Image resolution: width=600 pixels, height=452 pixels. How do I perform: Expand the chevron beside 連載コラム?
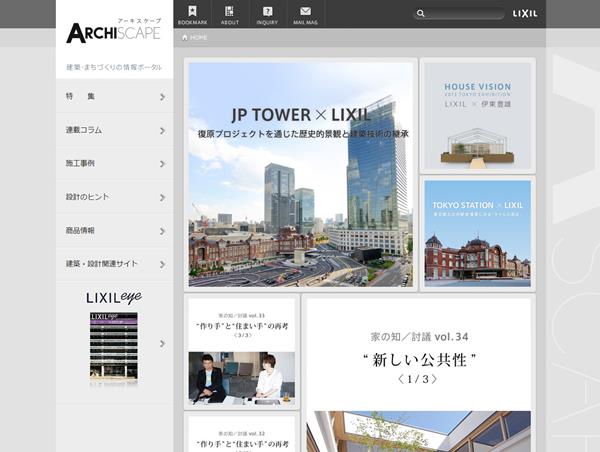coord(163,131)
